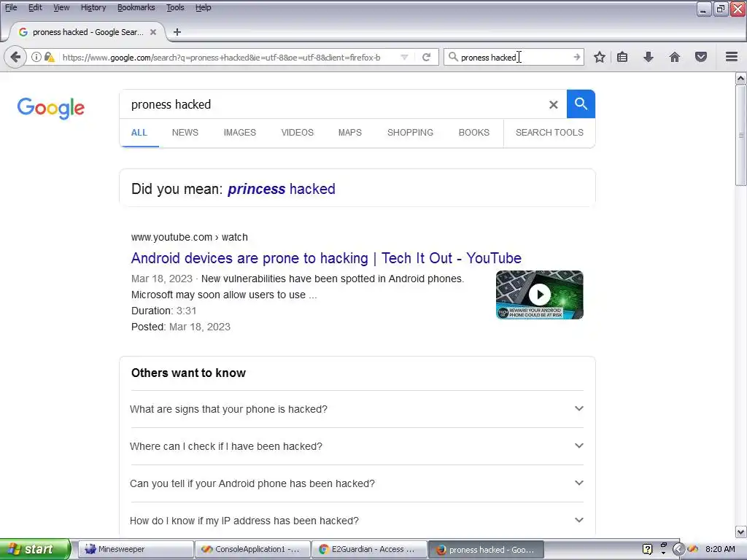Open the Windows Start menu
The width and height of the screenshot is (747, 560).
coord(34,549)
